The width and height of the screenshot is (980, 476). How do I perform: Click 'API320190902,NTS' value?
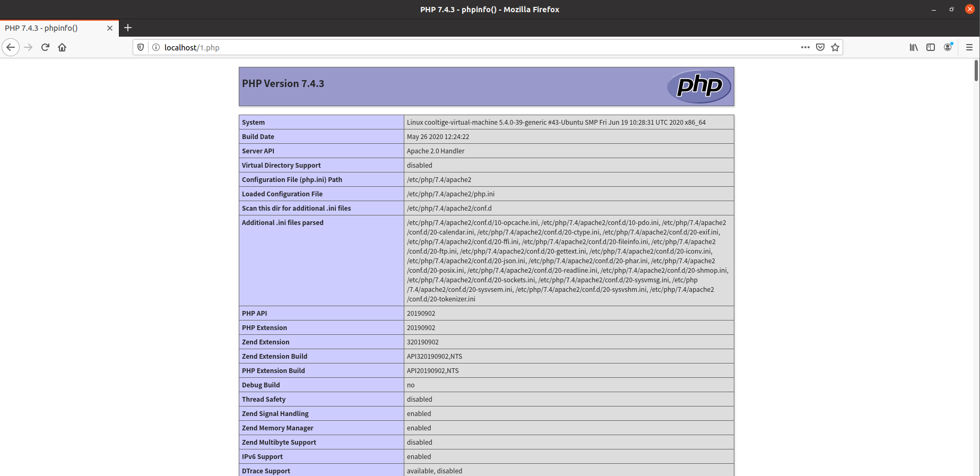pos(435,356)
